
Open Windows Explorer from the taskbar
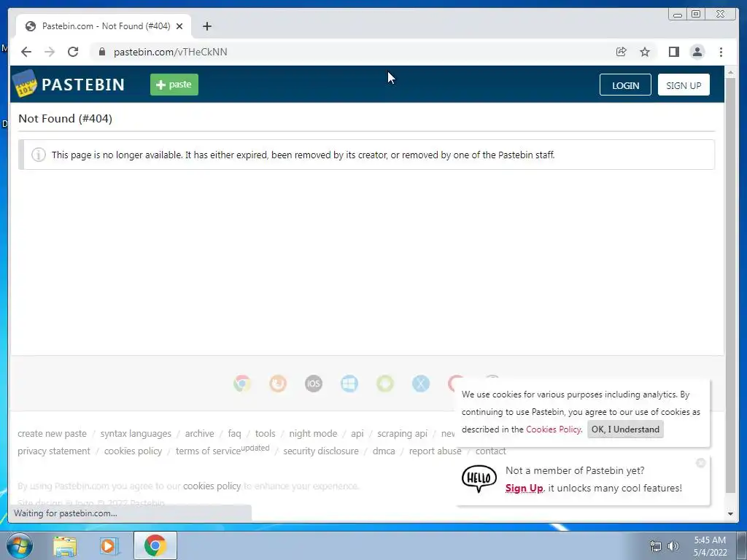click(x=65, y=546)
